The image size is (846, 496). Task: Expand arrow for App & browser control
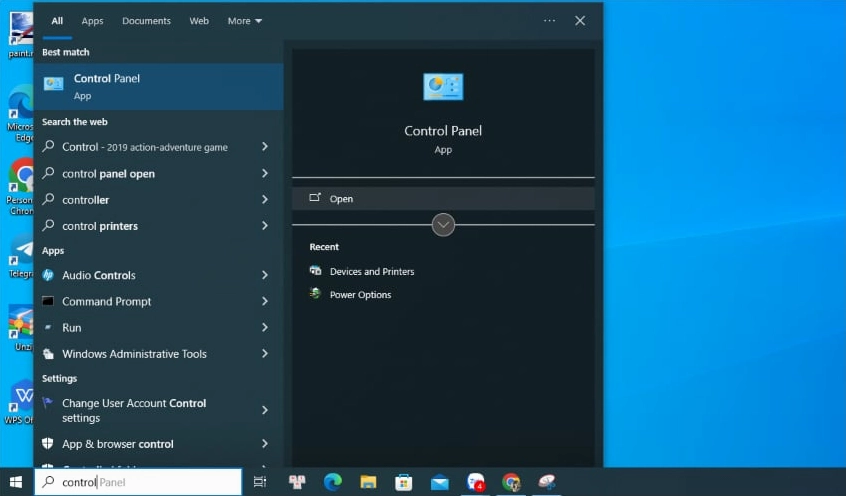click(x=265, y=444)
